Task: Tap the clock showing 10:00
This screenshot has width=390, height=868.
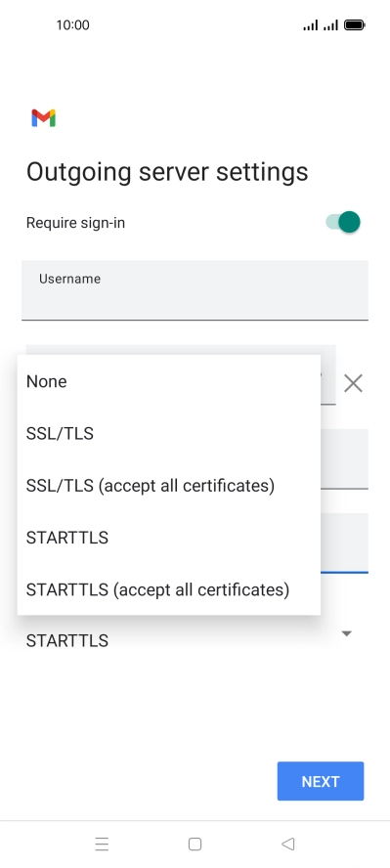Action: (72, 24)
